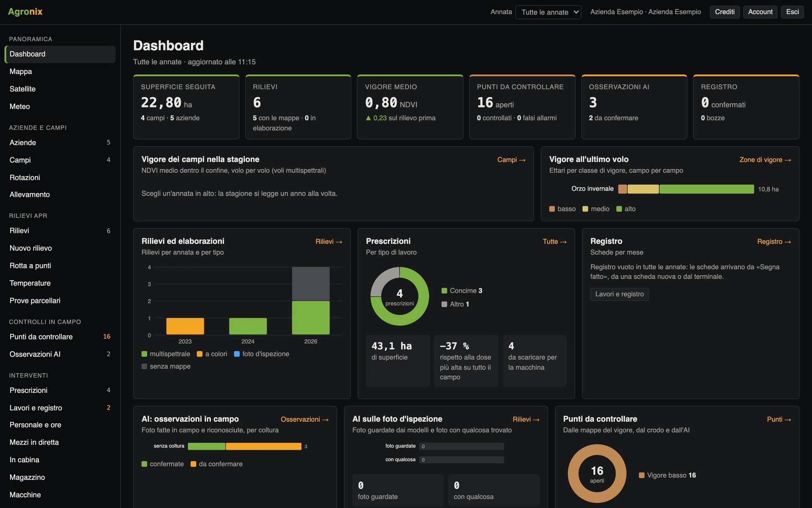Go to Prescrizioni in the sidebar
812x508 pixels.
point(60,390)
